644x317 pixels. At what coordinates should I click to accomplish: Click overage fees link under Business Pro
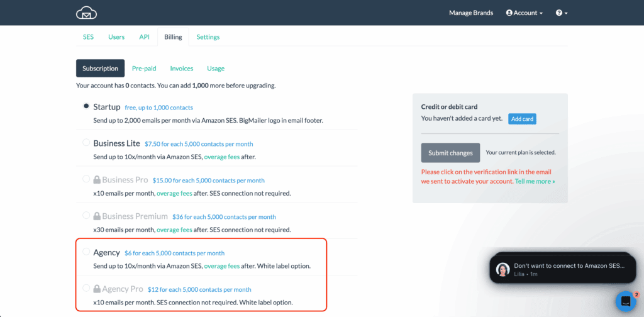(174, 193)
